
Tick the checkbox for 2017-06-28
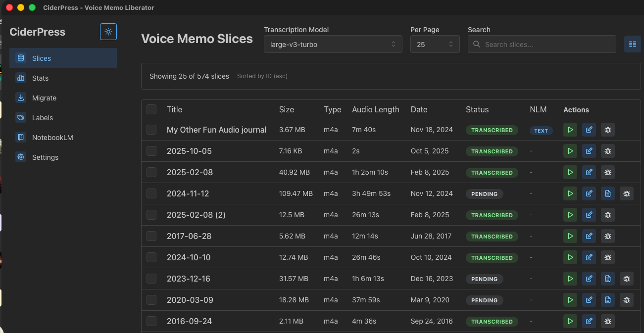[151, 236]
